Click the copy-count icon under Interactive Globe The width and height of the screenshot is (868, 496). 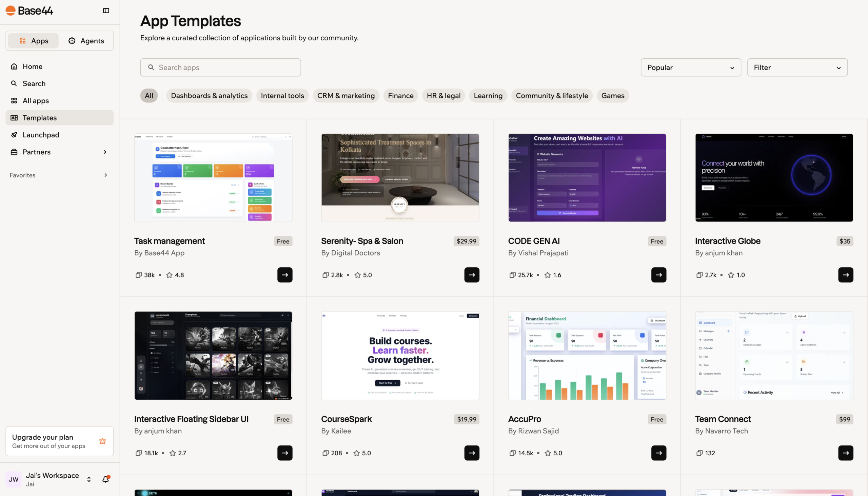(x=699, y=275)
